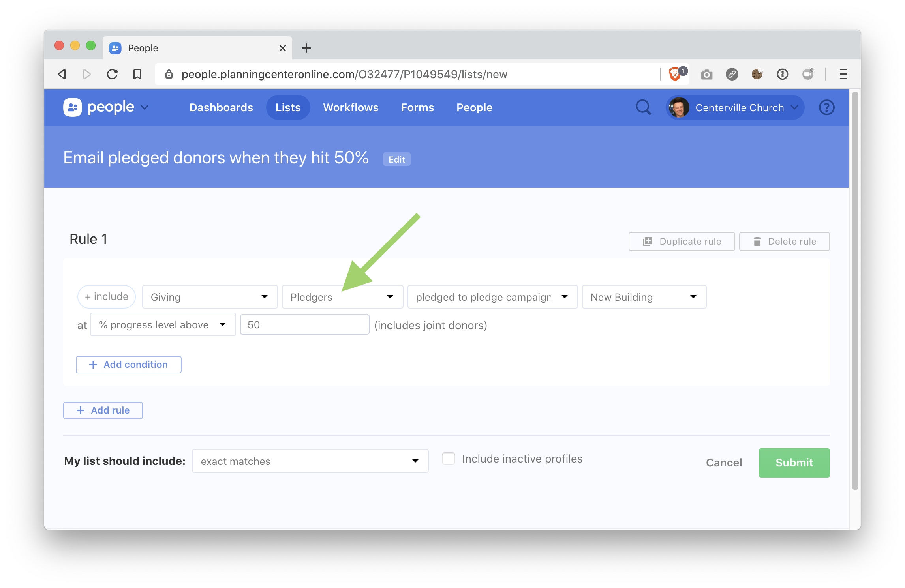Enable Include inactive profiles checkbox

449,459
